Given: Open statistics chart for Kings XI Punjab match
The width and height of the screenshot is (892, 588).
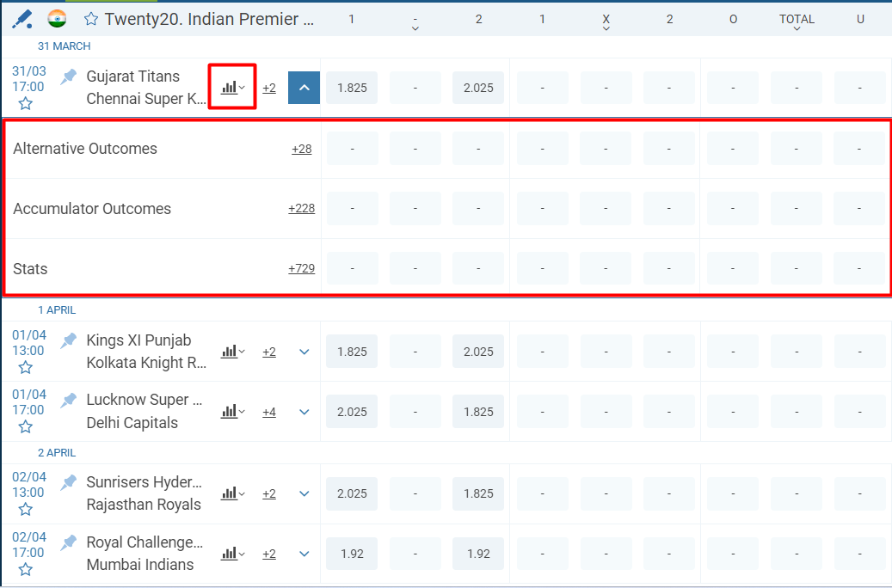Looking at the screenshot, I should 232,352.
